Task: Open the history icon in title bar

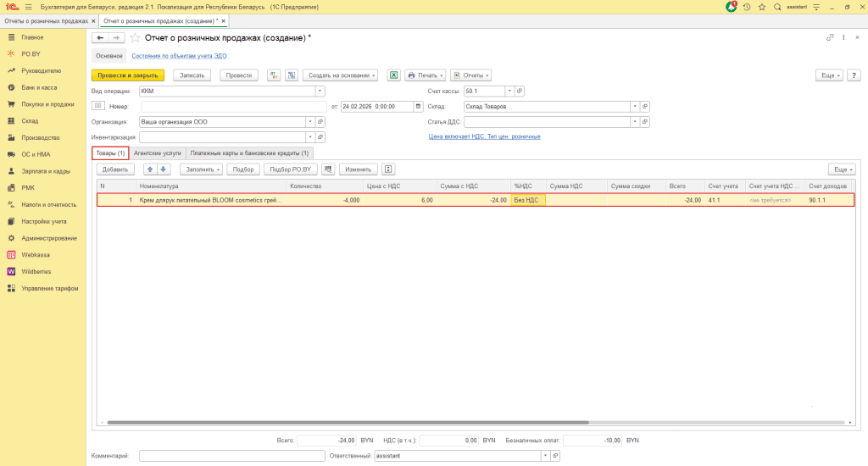Action: (747, 7)
